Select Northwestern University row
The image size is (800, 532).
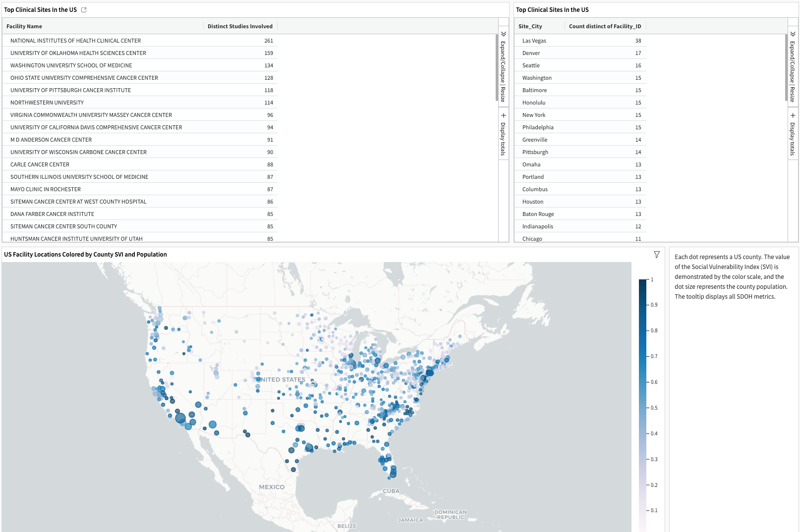pos(140,103)
